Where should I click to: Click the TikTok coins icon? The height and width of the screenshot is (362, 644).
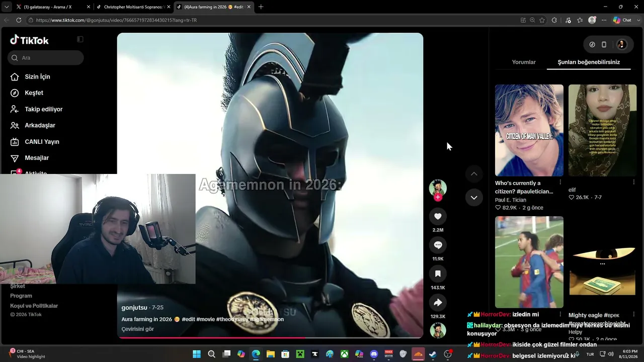click(592, 44)
